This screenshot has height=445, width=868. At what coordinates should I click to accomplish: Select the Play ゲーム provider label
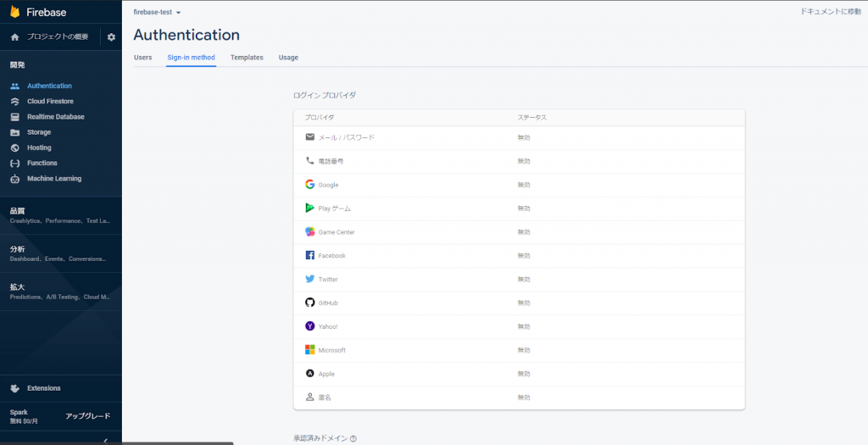(x=334, y=209)
